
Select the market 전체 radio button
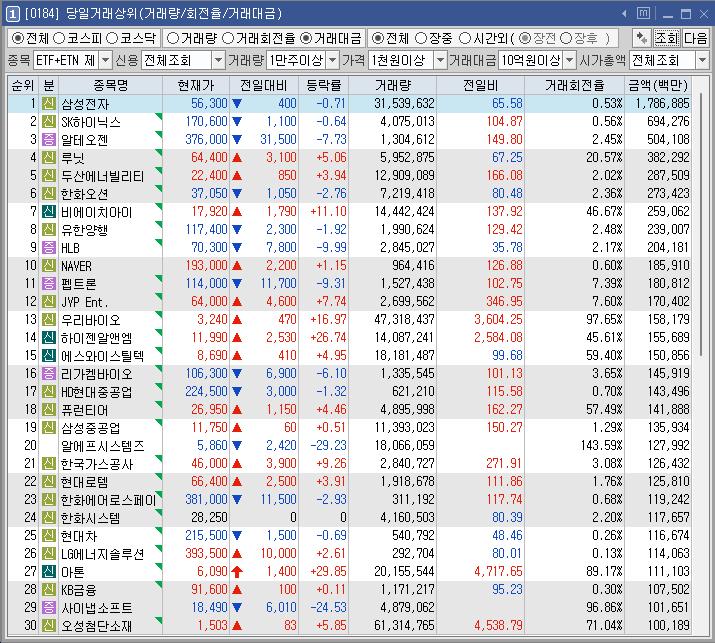coord(17,38)
